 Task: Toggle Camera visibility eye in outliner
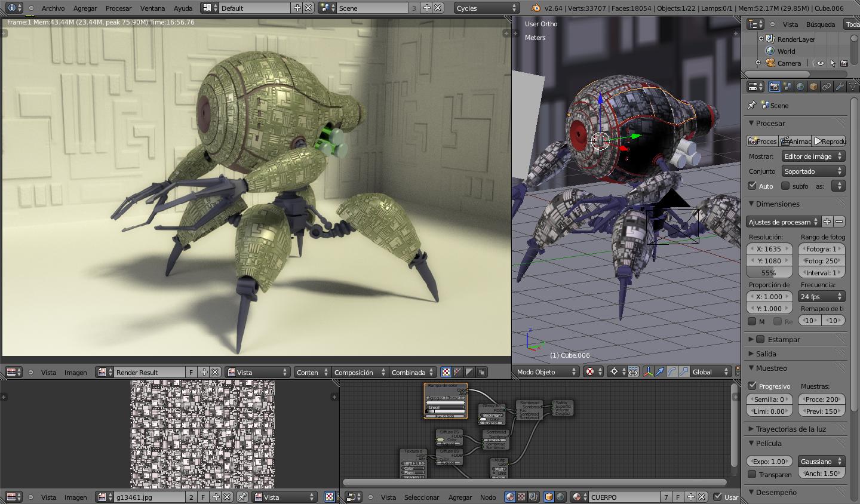pyautogui.click(x=821, y=63)
